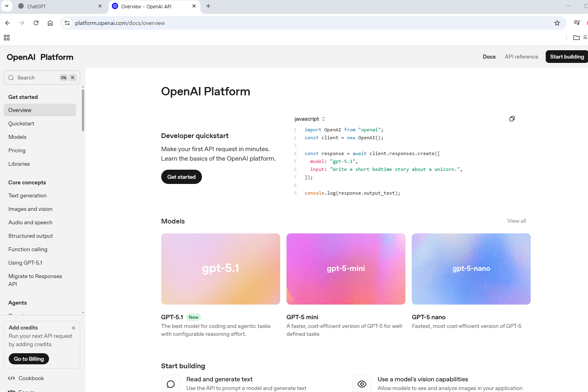Open the javascript language dropdown

(310, 119)
